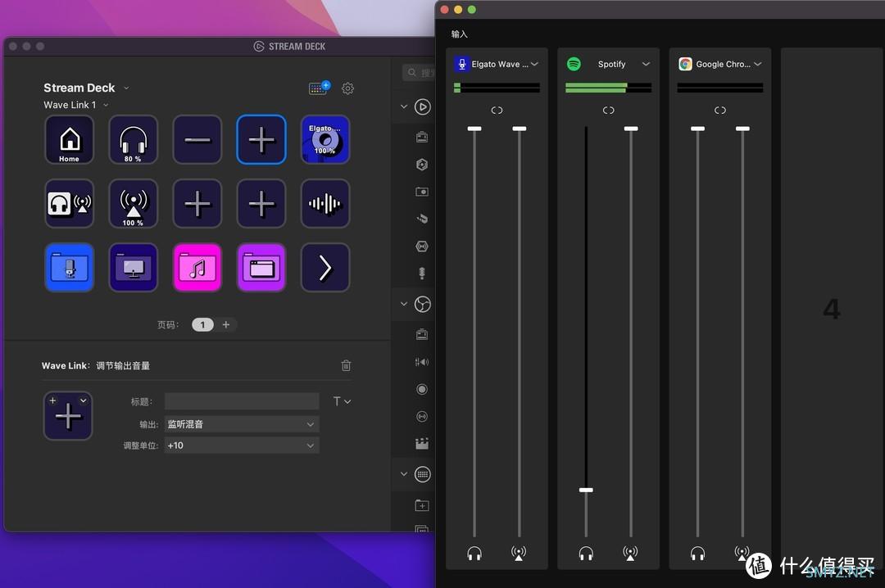Expand the key icon preview chevron
Screen dimensions: 885x588
click(x=84, y=400)
